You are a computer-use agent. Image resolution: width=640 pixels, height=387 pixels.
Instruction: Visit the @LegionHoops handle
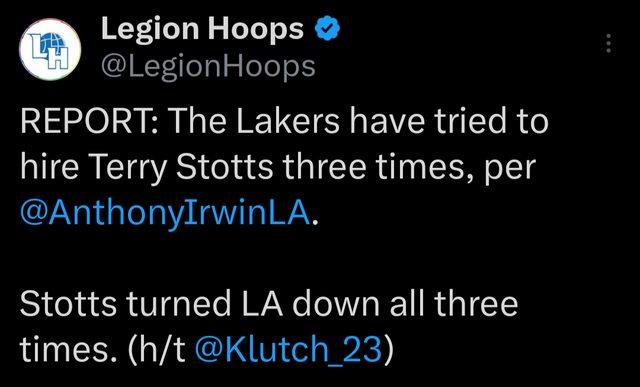pos(208,66)
